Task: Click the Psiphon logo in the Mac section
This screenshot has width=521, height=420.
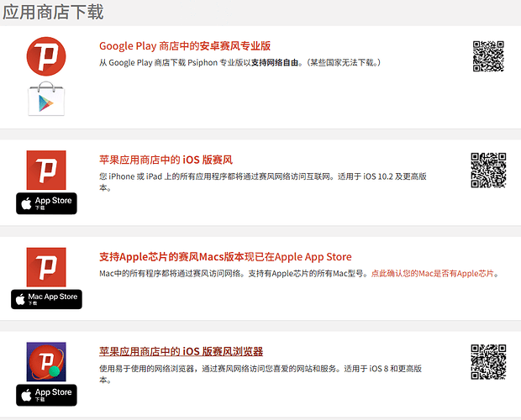Action: [46, 267]
